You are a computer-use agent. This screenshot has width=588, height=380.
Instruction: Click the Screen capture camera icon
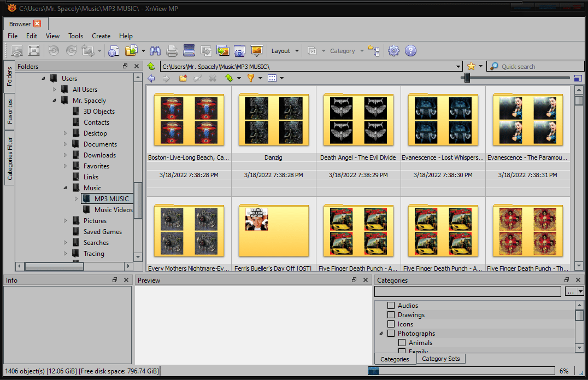(x=239, y=51)
